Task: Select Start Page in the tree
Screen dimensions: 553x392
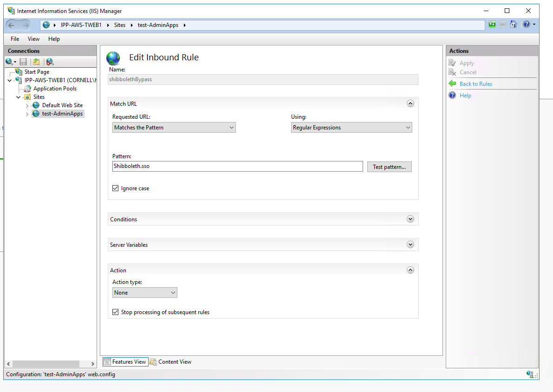Action: pos(37,71)
